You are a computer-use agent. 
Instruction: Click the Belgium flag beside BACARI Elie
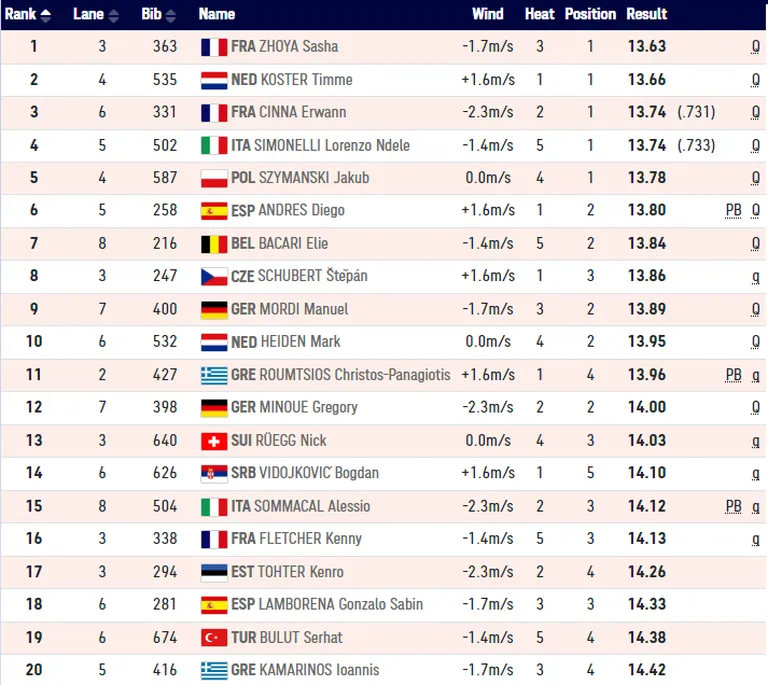(x=214, y=244)
